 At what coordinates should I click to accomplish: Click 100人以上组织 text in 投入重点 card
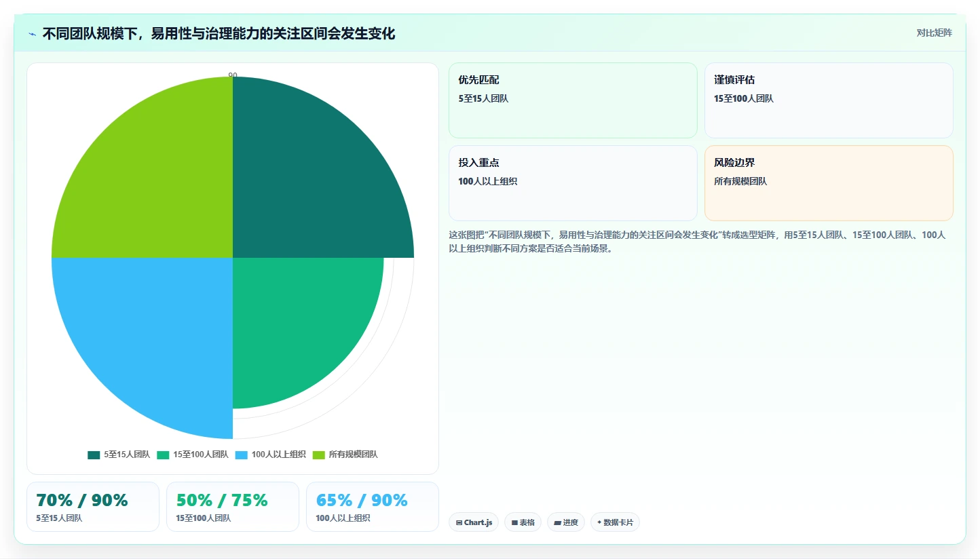coord(488,181)
